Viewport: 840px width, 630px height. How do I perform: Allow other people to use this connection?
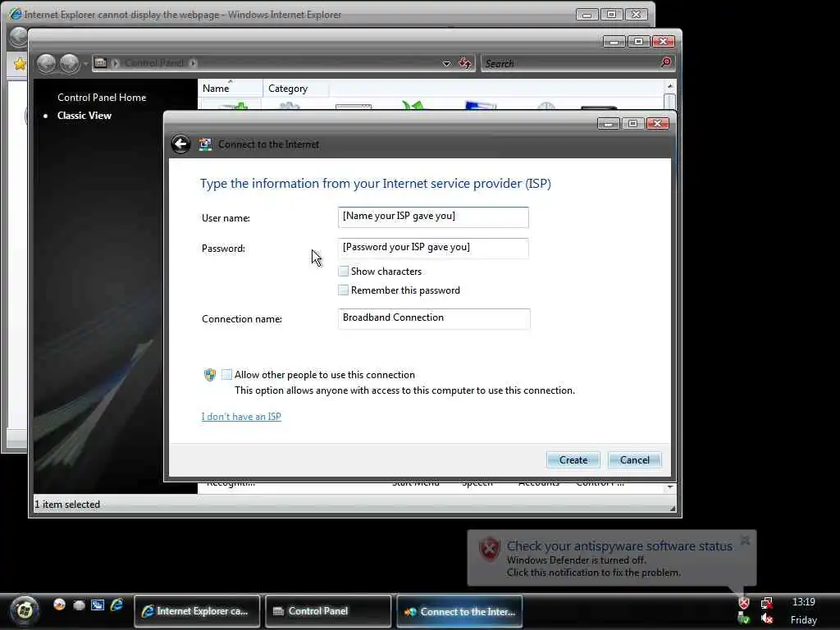pos(227,374)
